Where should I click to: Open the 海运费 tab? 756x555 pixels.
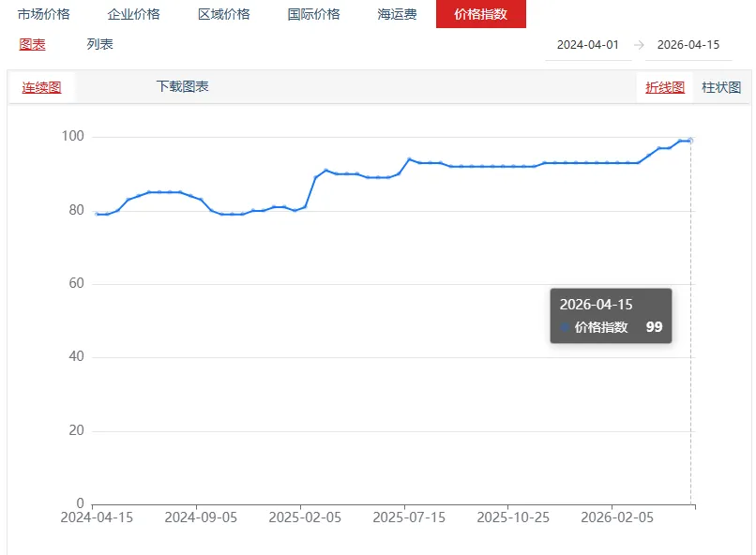[398, 14]
